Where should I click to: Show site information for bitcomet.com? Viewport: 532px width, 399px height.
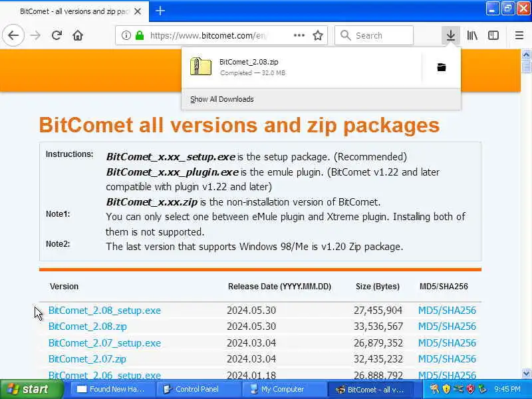pos(126,35)
